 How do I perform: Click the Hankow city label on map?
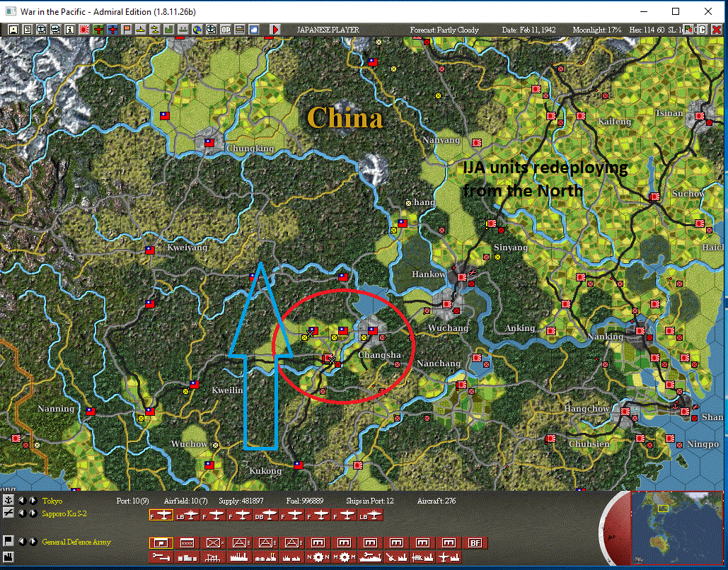[x=429, y=274]
